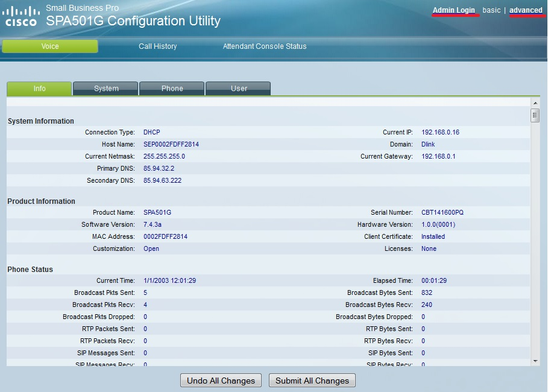This screenshot has height=392, width=548.
Task: Select Current Gateway 192.168.0.1
Action: (438, 156)
